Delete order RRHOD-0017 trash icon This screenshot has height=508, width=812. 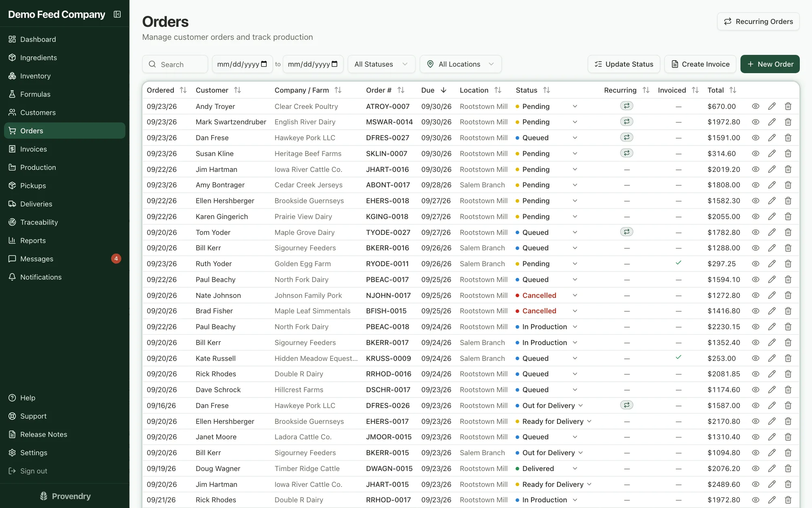coord(788,500)
